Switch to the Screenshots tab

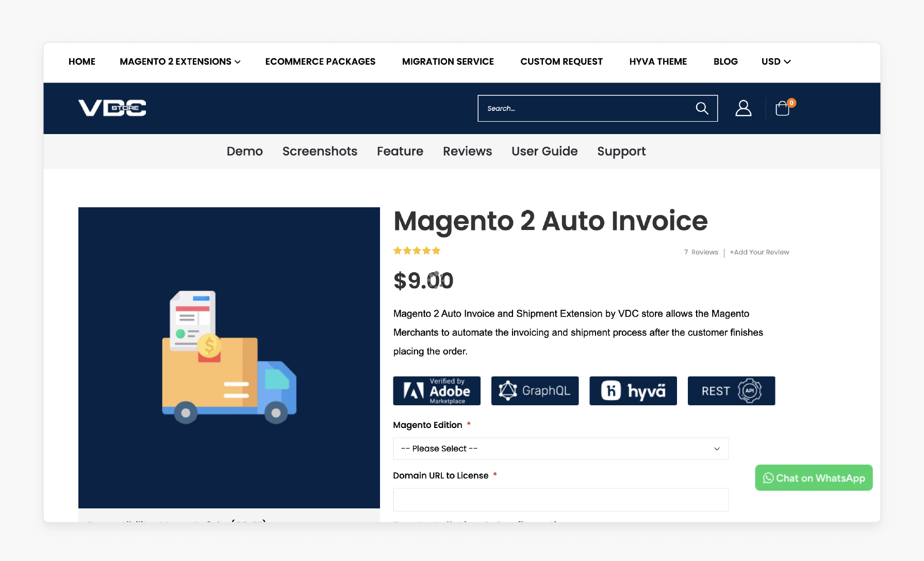pos(320,151)
